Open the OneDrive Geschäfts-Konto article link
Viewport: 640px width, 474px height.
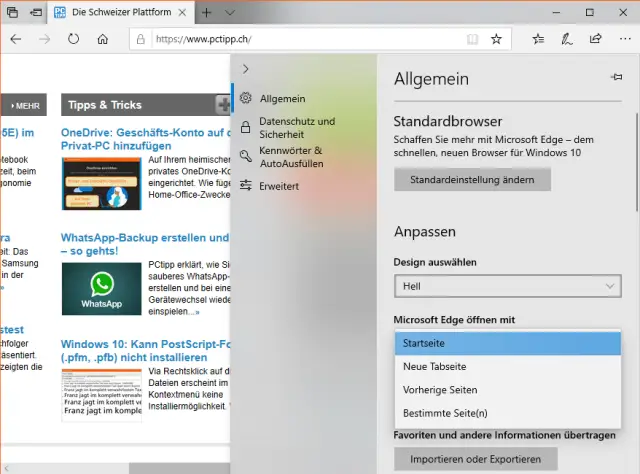click(146, 139)
